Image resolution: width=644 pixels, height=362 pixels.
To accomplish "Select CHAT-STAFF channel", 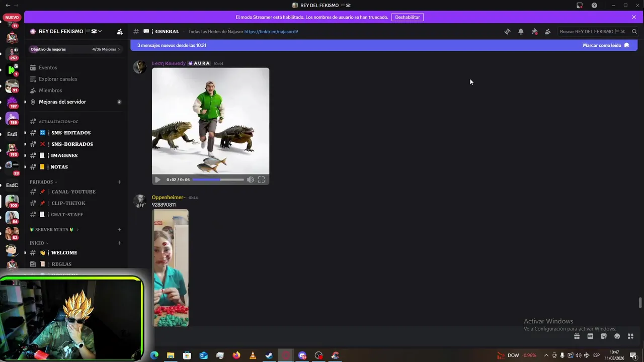I will pos(75,214).
